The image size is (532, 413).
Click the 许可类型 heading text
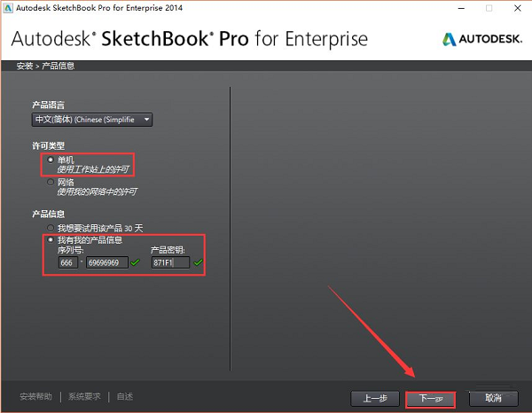pos(48,146)
